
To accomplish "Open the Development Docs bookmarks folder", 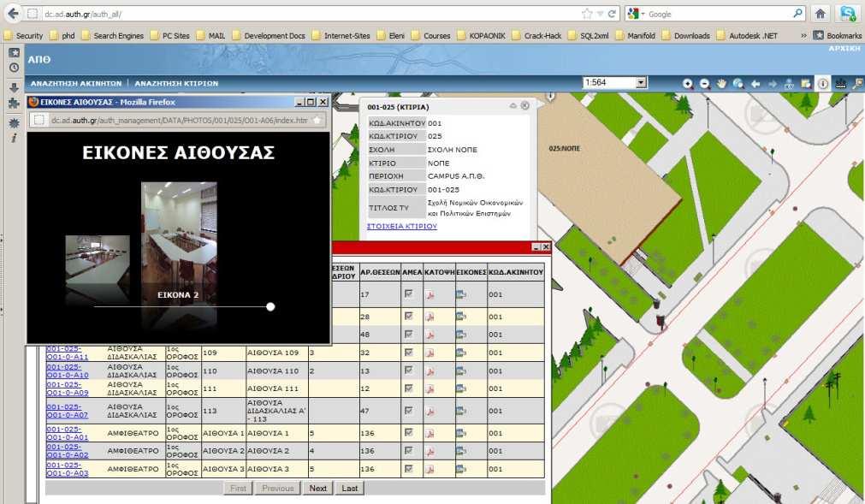I will [269, 36].
